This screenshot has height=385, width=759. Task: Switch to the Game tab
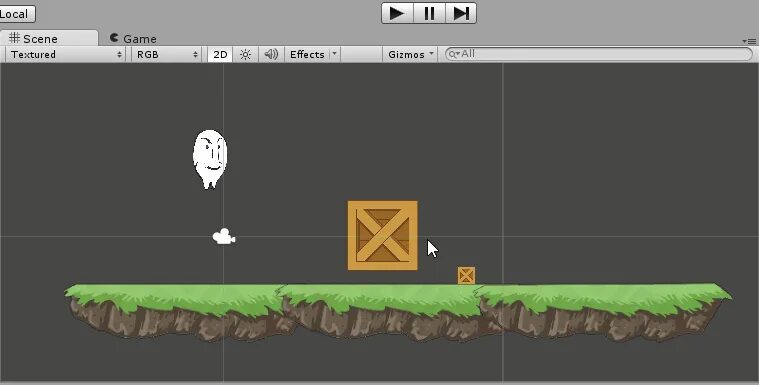(x=133, y=38)
